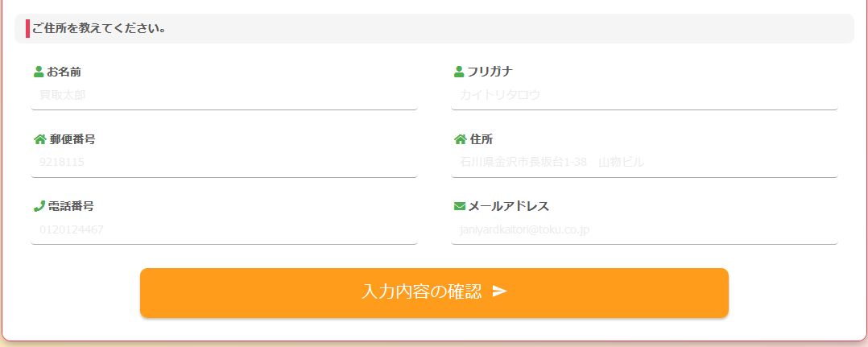Image resolution: width=868 pixels, height=347 pixels.
Task: Click the 住所 label text
Action: click(482, 139)
